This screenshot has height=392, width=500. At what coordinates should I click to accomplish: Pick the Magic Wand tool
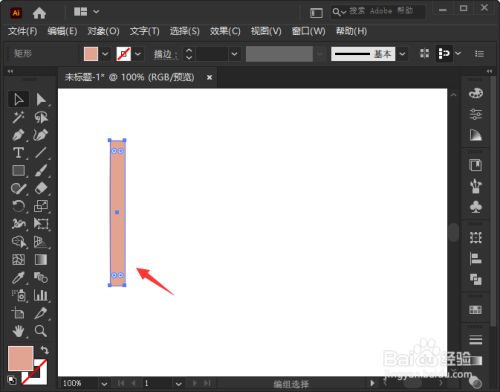pyautogui.click(x=18, y=117)
